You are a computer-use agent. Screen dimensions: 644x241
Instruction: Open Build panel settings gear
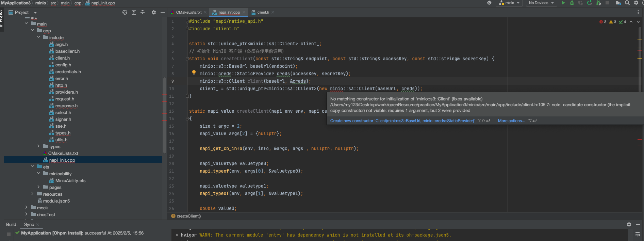[x=629, y=224]
